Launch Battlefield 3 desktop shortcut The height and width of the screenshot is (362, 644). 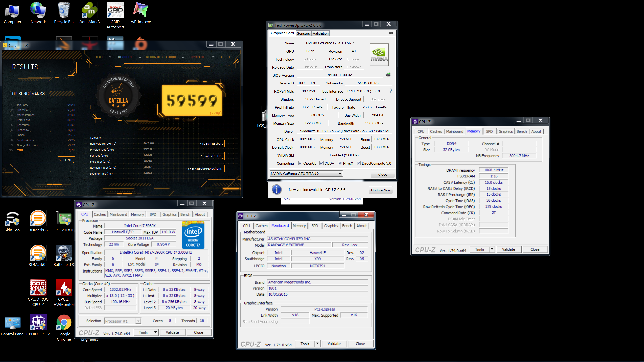(x=64, y=256)
